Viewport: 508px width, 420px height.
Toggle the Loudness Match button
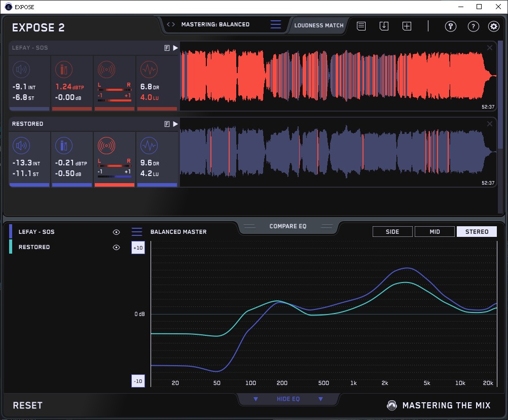[x=319, y=25]
